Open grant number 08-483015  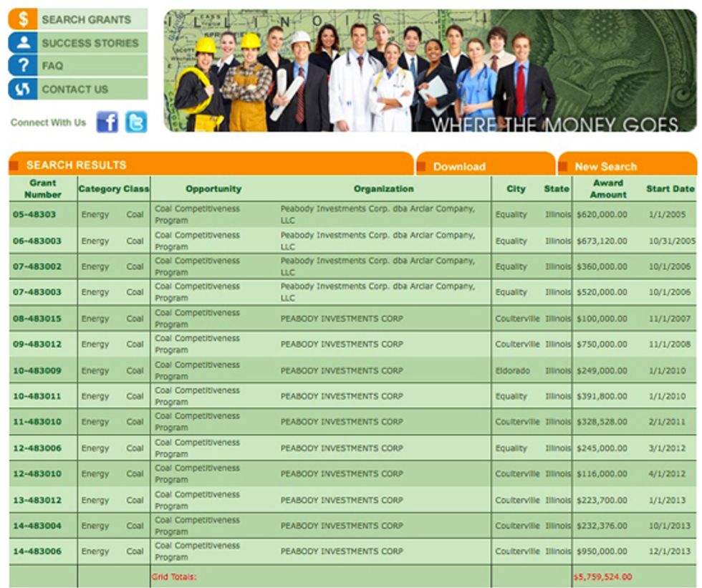click(37, 319)
